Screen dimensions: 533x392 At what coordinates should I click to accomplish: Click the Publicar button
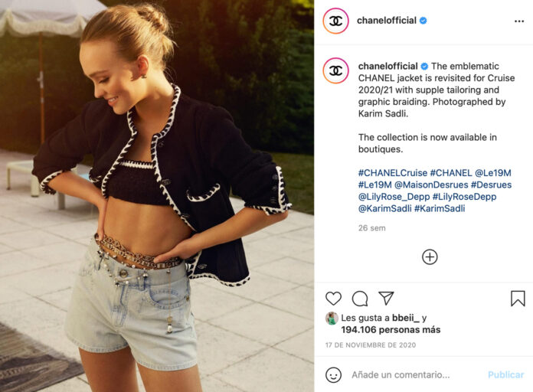click(x=505, y=374)
